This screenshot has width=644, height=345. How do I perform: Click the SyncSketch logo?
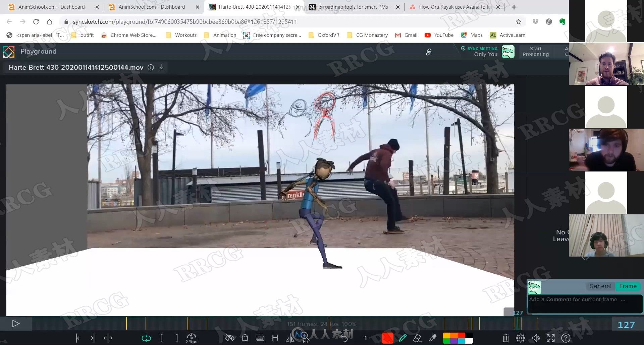[8, 52]
